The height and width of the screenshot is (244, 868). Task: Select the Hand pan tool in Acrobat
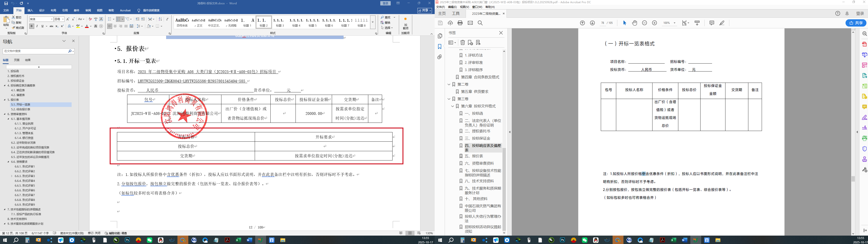pos(635,23)
